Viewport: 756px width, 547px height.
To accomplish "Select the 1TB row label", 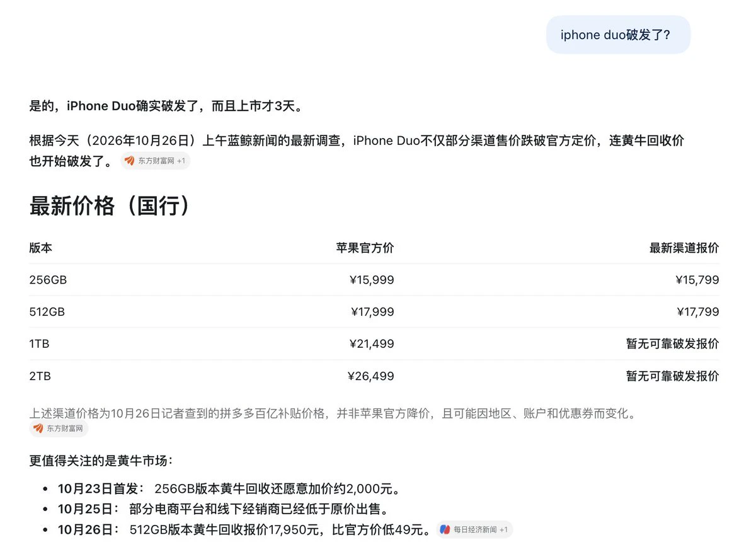I will [39, 344].
